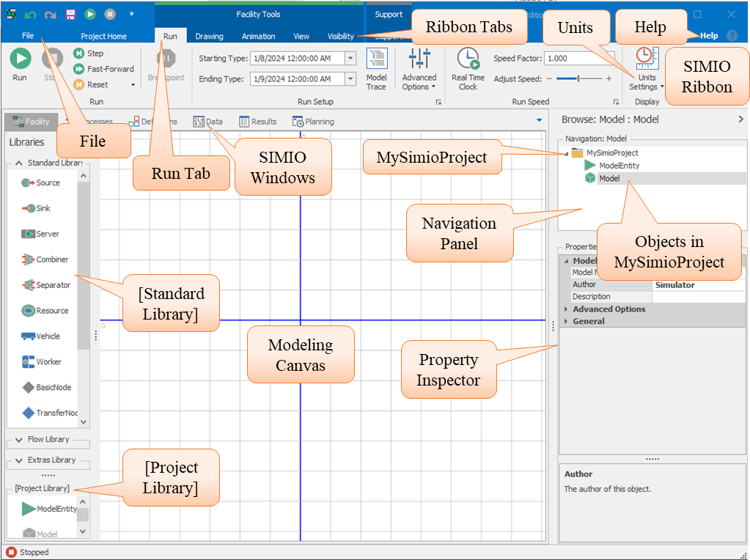The height and width of the screenshot is (560, 750).
Task: Select the Source object in Standard Library
Action: coord(41,183)
